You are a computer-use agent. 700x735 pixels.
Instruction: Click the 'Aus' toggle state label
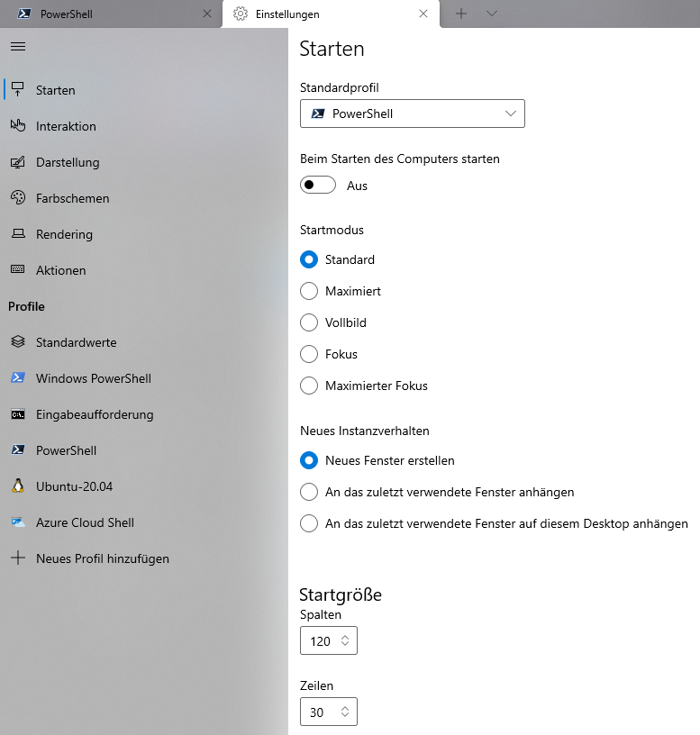(x=357, y=186)
